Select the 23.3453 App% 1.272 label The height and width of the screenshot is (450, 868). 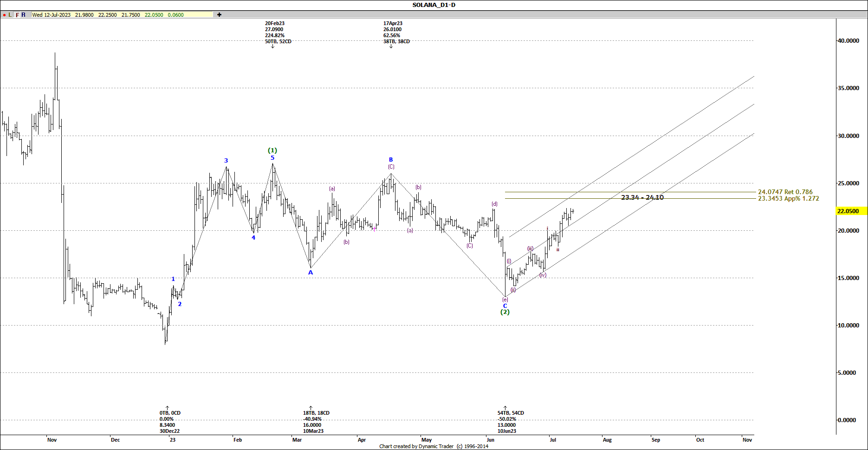click(789, 198)
